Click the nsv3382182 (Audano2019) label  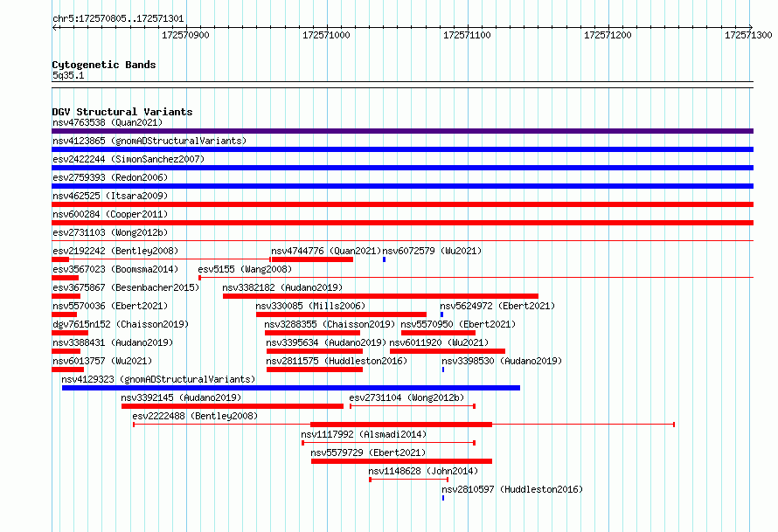[282, 287]
